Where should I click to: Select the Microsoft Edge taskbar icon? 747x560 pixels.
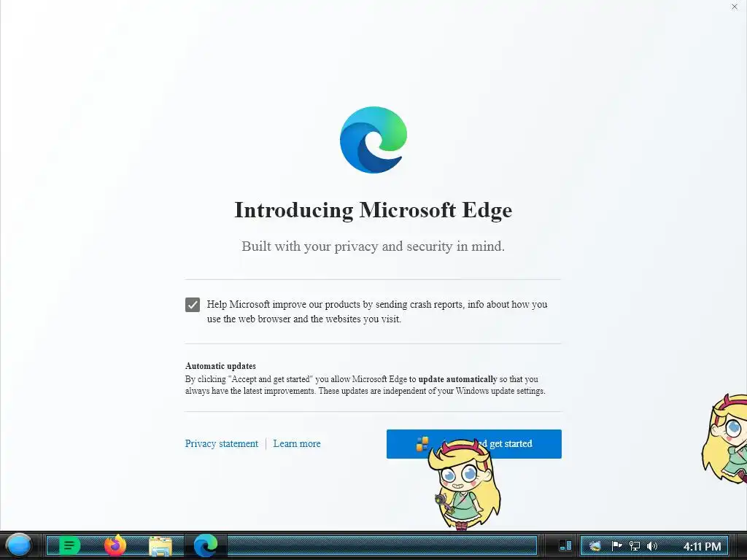pyautogui.click(x=205, y=545)
